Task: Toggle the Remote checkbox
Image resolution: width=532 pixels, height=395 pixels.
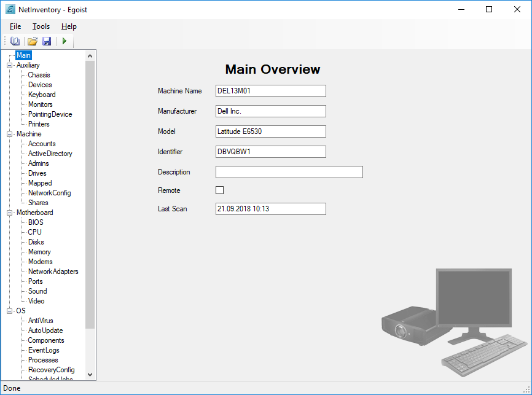Action: coord(219,190)
